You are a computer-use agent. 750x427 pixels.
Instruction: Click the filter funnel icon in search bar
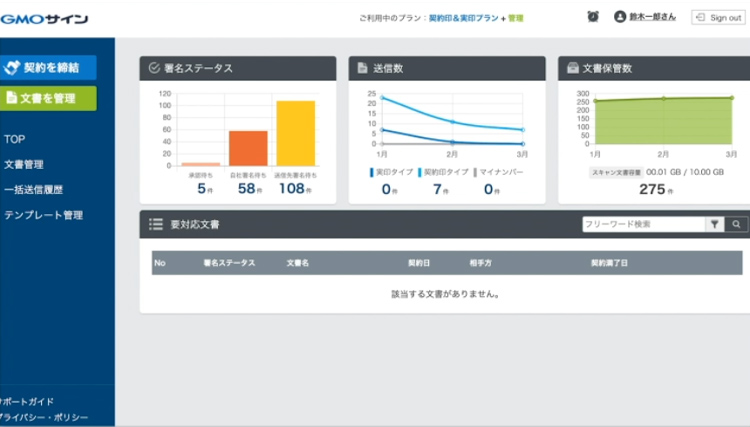click(x=715, y=225)
